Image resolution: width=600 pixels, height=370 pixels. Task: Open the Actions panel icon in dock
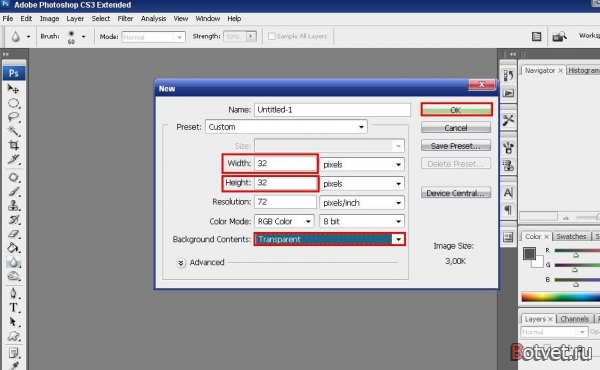[x=508, y=93]
